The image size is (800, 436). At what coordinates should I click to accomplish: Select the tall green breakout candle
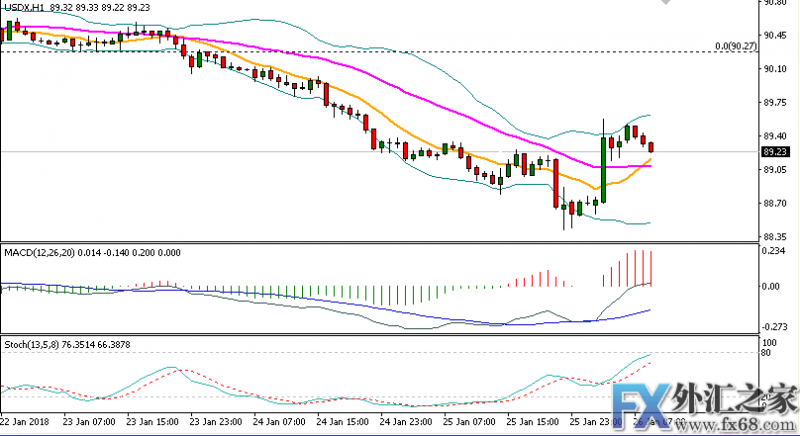click(603, 169)
